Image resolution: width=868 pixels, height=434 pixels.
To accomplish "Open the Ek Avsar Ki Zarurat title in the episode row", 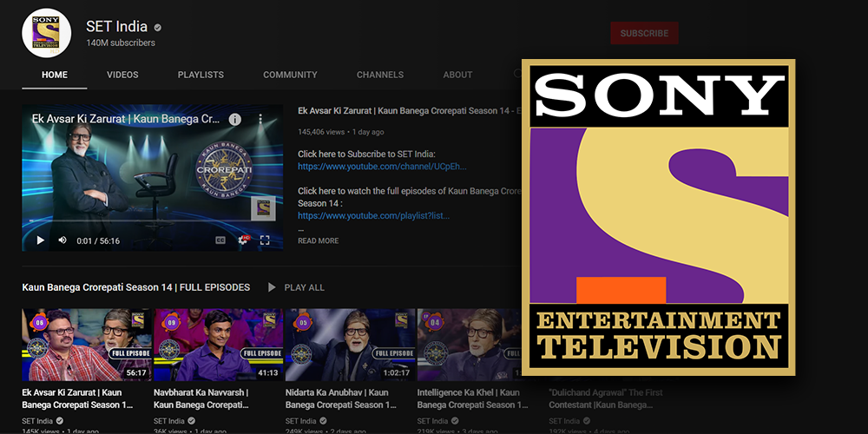I will 77,398.
